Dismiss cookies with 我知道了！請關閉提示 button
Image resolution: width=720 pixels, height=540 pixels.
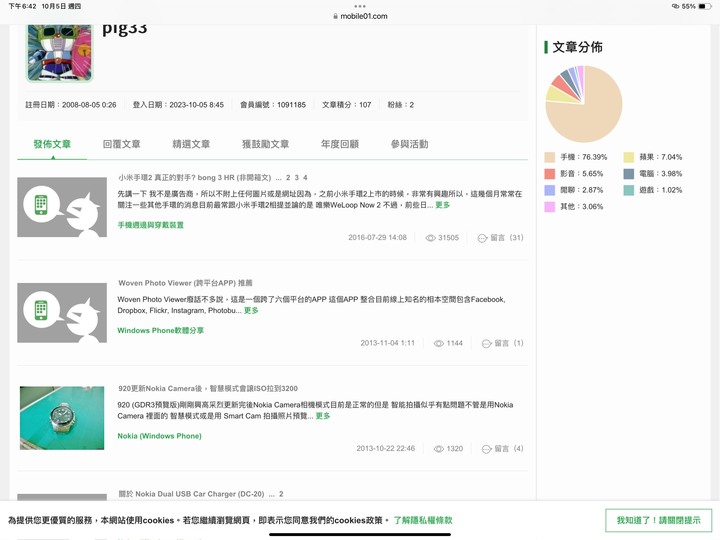[x=658, y=520]
